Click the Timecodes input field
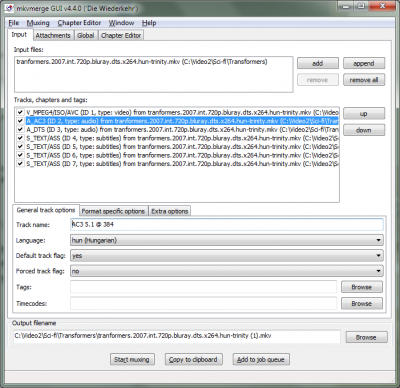 point(204,304)
